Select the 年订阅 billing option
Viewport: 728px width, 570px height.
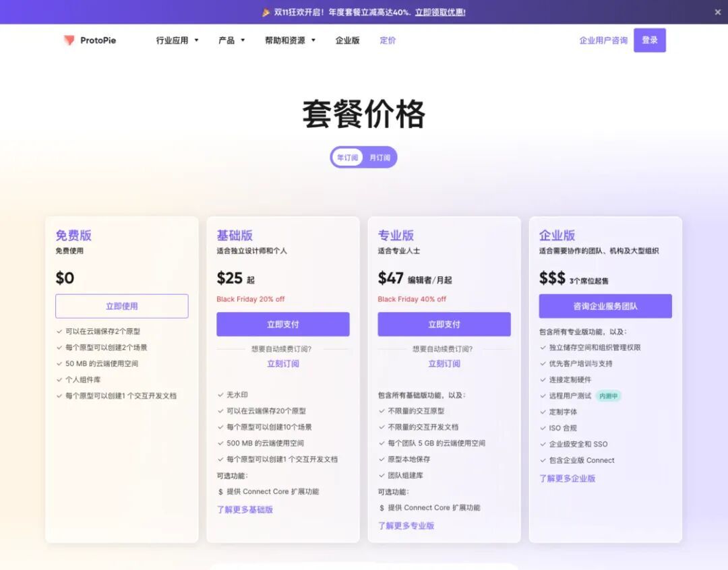347,158
